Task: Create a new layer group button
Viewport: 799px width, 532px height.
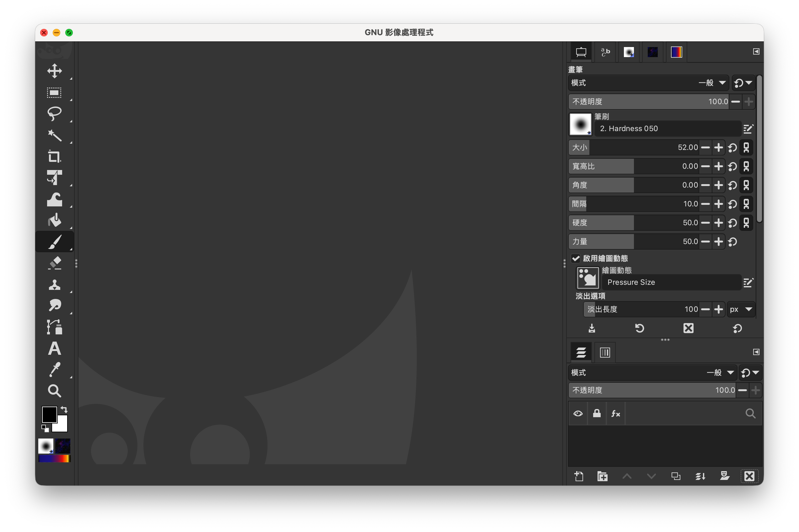Action: [x=603, y=476]
